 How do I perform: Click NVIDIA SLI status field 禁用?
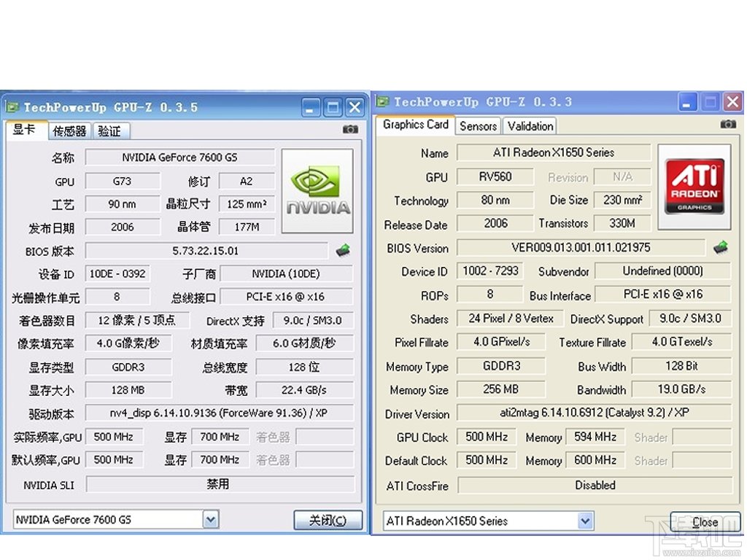(x=219, y=484)
